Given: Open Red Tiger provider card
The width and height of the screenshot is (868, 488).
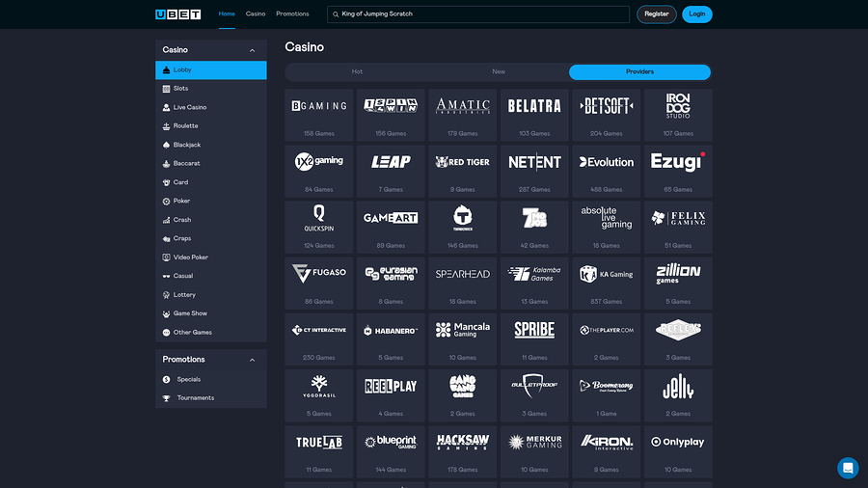Looking at the screenshot, I should point(463,171).
